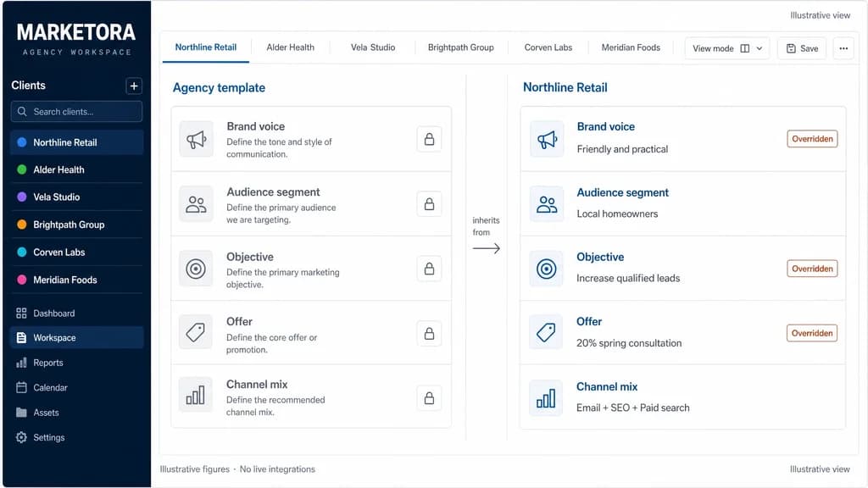Viewport: 868px width, 488px height.
Task: Open the three-dot more options menu
Action: (x=843, y=48)
